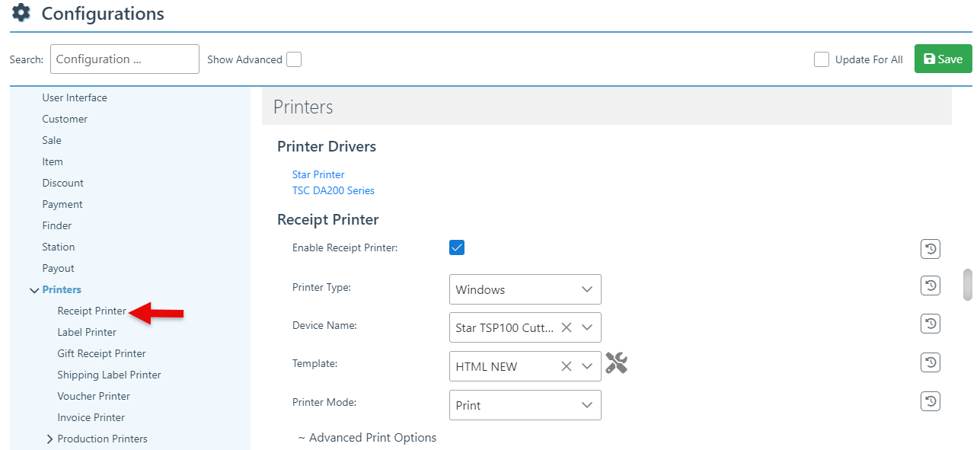
Task: Clear the Device Name selection with X
Action: point(566,327)
